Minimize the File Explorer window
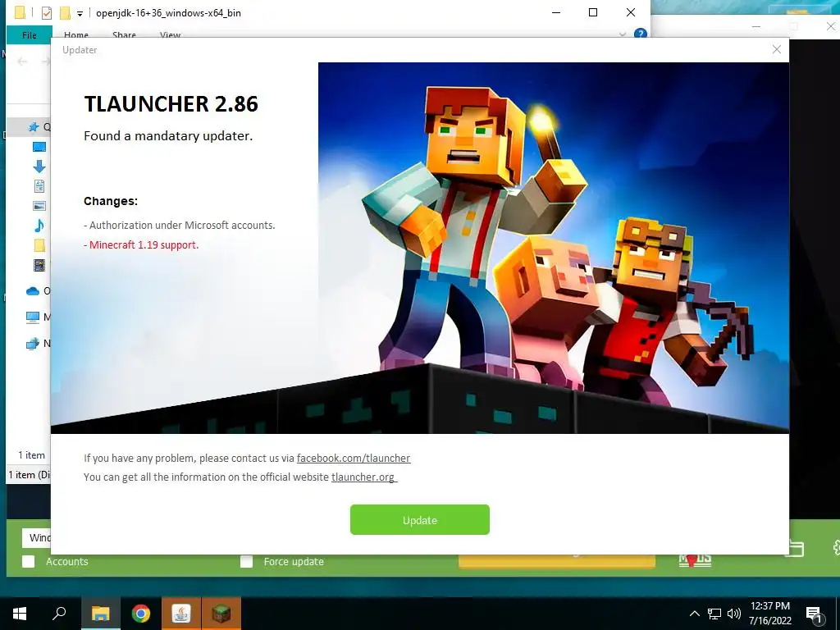840x630 pixels. click(556, 12)
